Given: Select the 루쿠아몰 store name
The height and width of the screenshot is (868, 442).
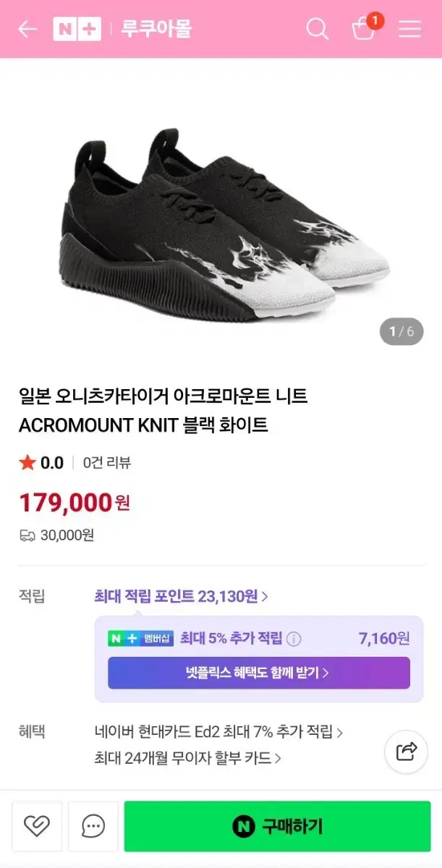Looking at the screenshot, I should click(157, 29).
